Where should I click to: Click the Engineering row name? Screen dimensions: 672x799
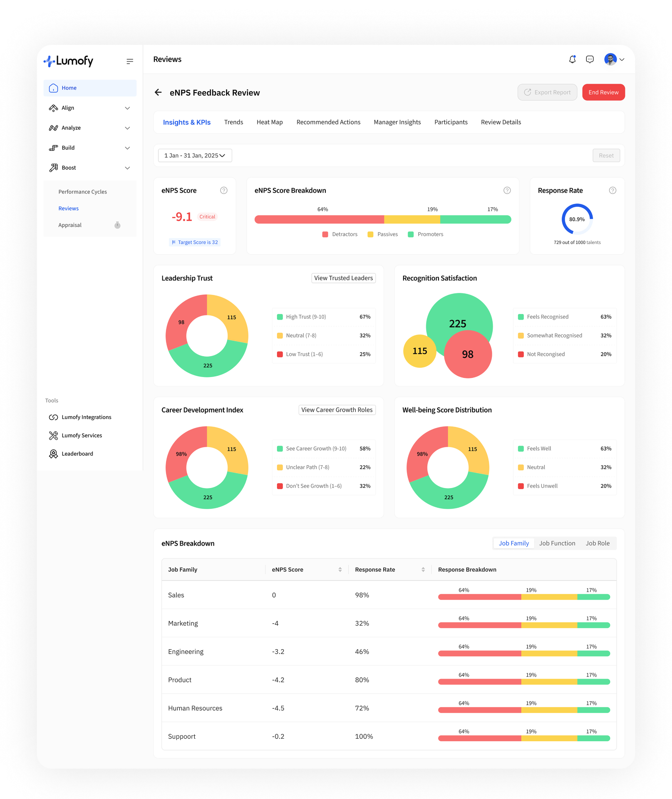click(x=186, y=652)
